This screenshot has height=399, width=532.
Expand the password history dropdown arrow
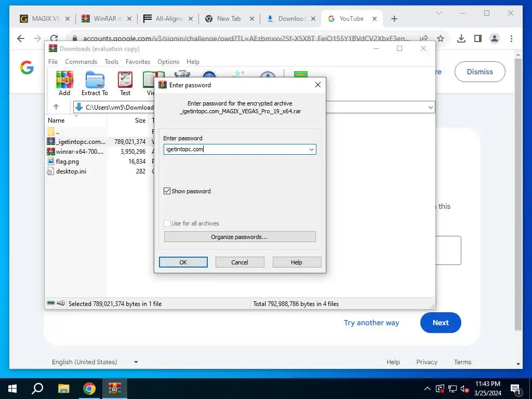coord(312,149)
